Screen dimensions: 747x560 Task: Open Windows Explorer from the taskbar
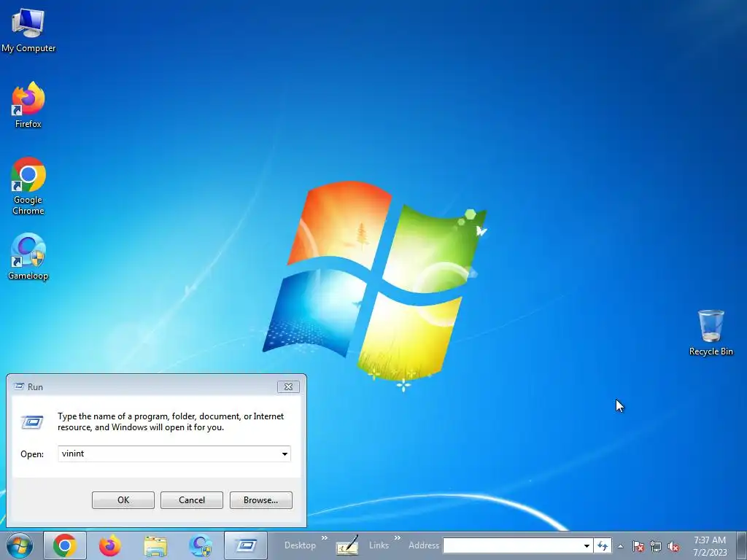[x=155, y=545]
